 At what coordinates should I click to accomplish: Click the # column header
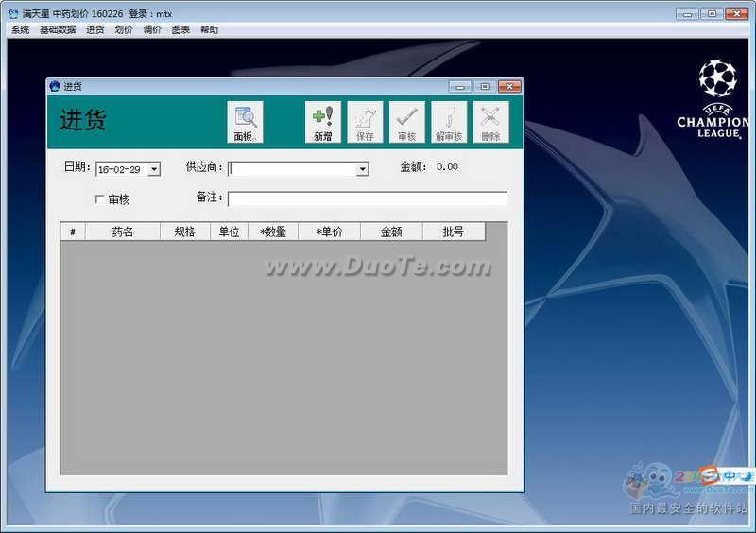click(x=73, y=232)
